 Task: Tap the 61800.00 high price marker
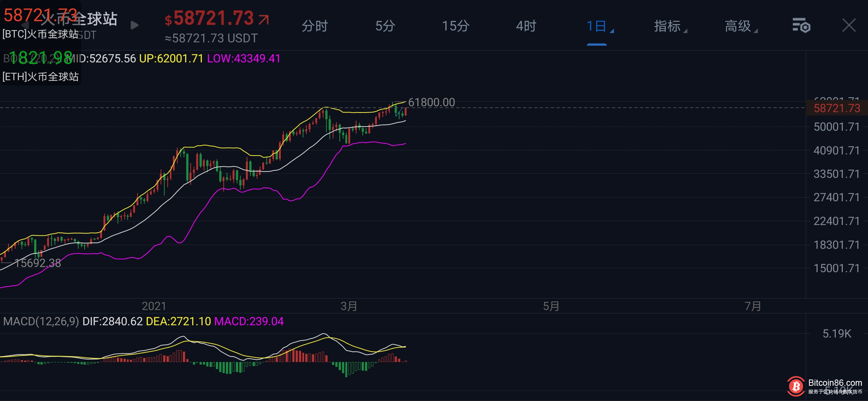[x=431, y=102]
